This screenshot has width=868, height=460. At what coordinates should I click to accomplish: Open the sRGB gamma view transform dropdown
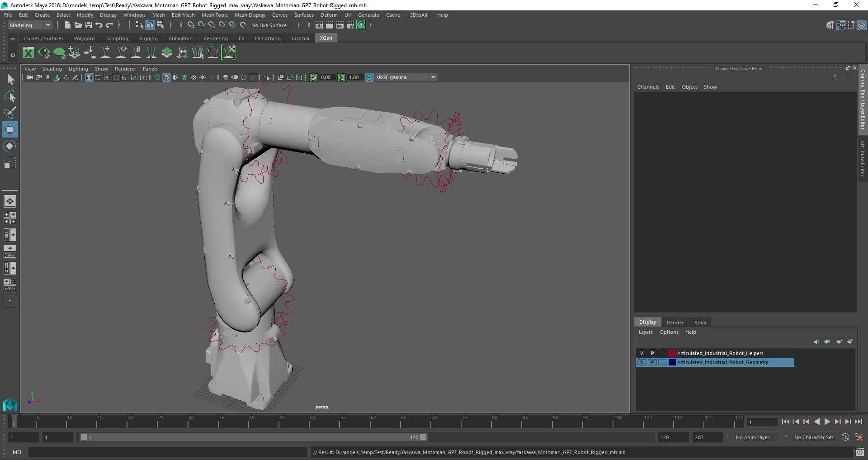pos(406,77)
